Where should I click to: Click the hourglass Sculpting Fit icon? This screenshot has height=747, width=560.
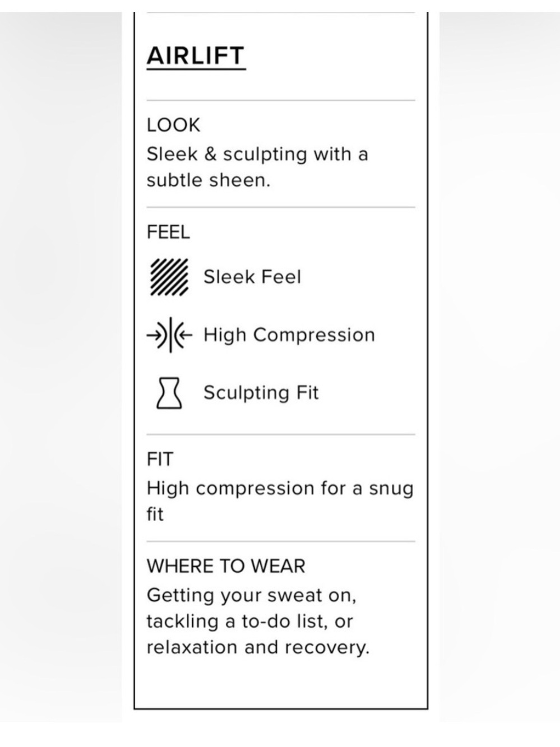click(169, 393)
